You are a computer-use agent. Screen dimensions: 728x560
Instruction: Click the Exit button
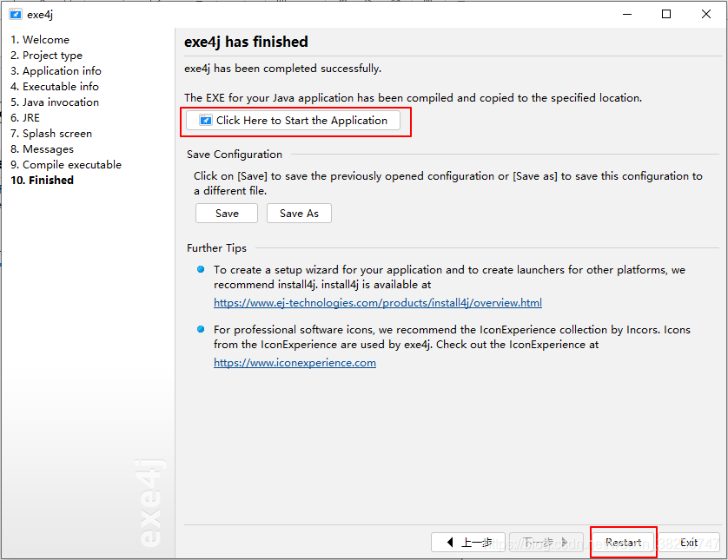pyautogui.click(x=689, y=543)
